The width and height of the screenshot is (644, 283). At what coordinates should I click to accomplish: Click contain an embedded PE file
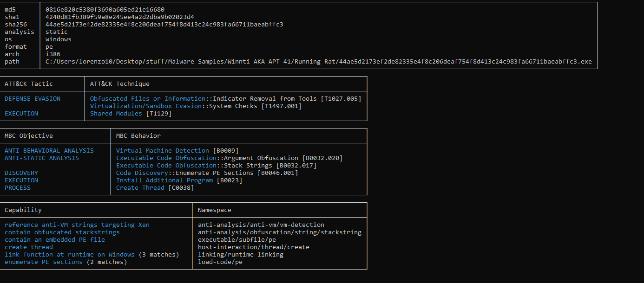click(x=55, y=240)
